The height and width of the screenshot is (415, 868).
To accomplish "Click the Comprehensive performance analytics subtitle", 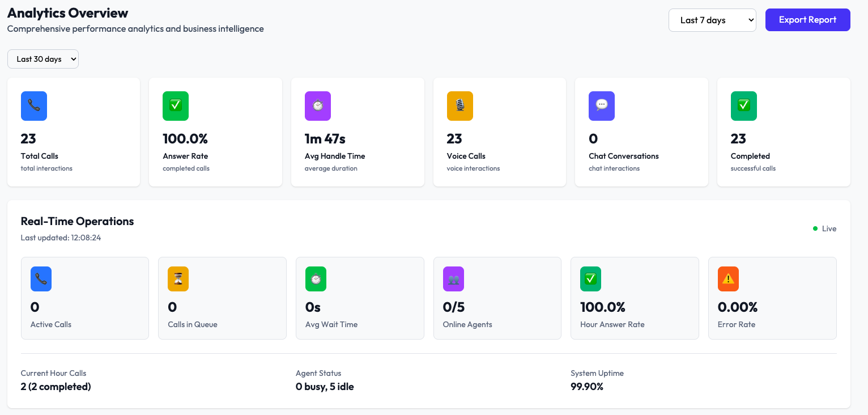I will pyautogui.click(x=135, y=28).
